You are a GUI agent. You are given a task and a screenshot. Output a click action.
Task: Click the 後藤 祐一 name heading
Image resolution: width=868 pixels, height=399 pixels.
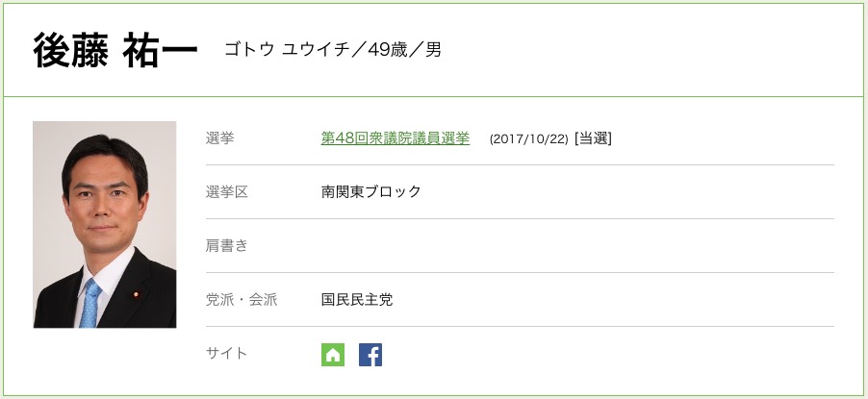(x=115, y=50)
